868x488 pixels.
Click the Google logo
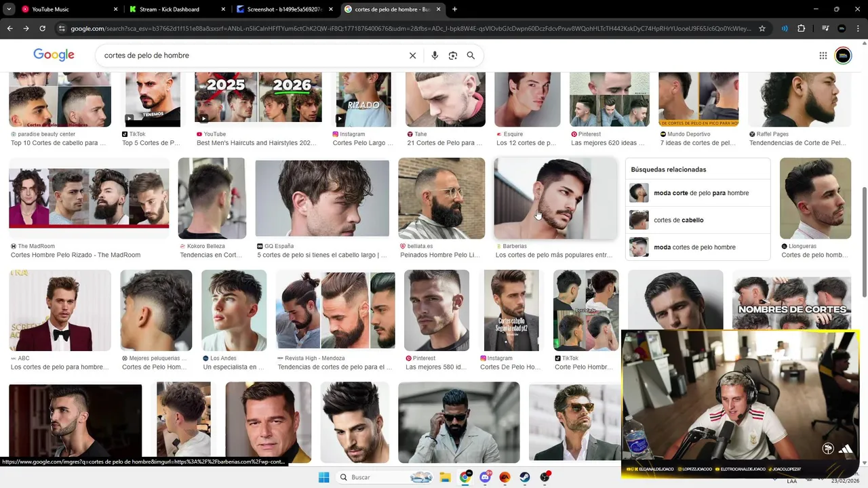[x=54, y=55]
